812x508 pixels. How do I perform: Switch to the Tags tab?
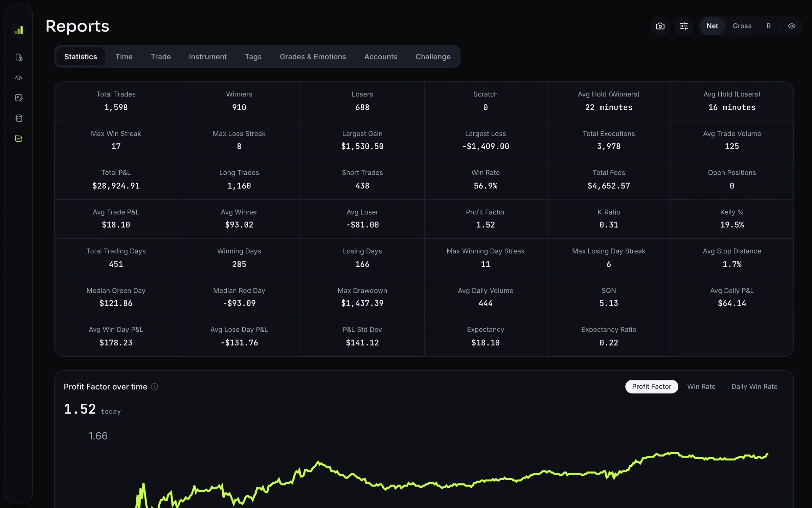(x=253, y=57)
